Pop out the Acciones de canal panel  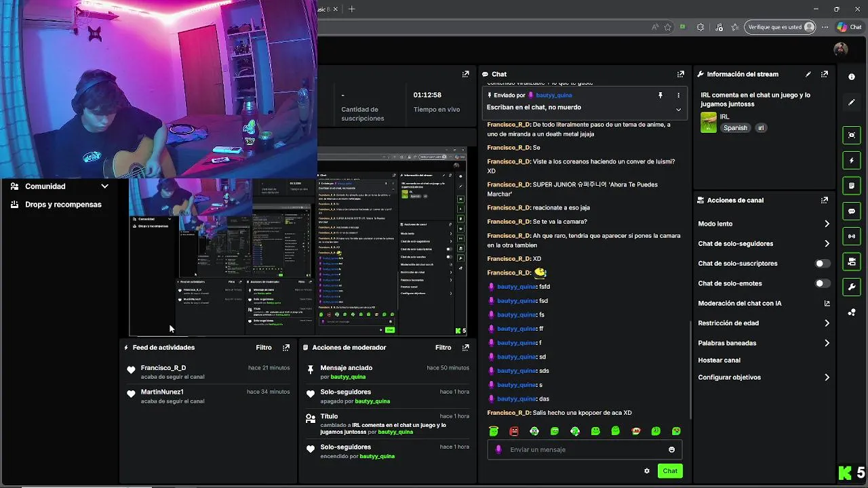pos(824,201)
